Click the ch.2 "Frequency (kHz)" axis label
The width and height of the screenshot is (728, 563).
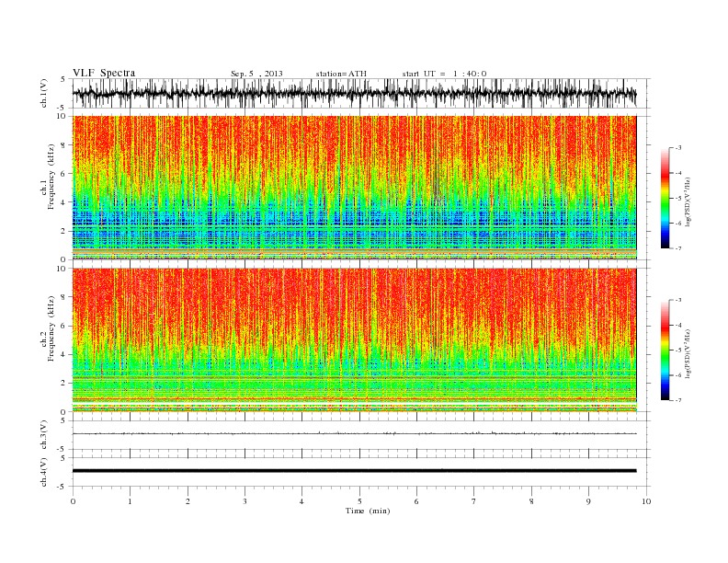click(x=51, y=327)
